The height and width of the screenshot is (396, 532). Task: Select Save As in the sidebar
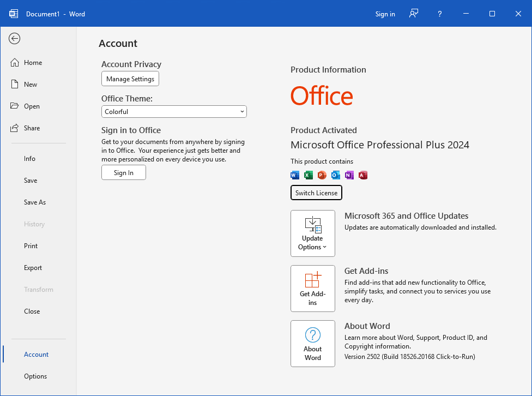(x=35, y=202)
